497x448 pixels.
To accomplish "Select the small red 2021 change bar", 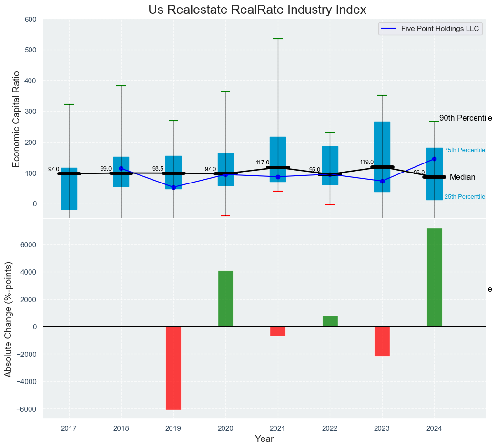I will (x=278, y=331).
